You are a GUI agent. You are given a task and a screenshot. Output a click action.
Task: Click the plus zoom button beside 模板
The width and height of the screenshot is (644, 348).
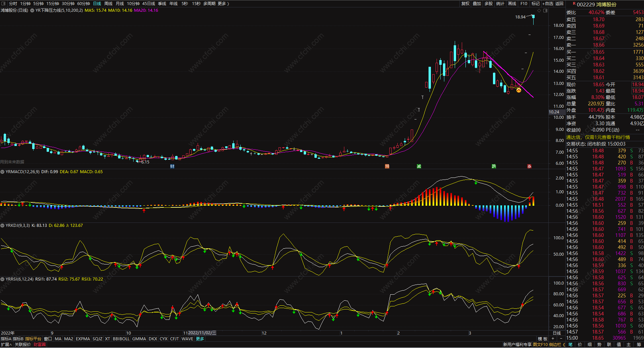[553, 339]
